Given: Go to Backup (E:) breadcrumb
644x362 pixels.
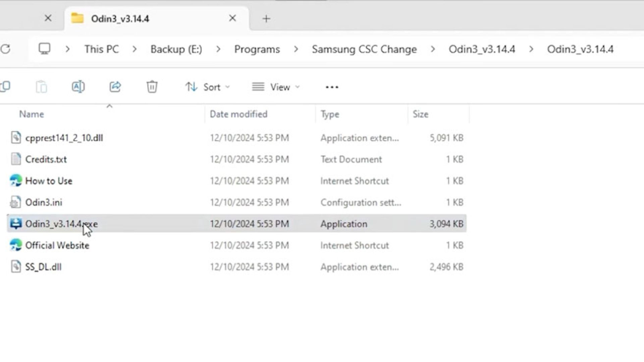Looking at the screenshot, I should [176, 49].
